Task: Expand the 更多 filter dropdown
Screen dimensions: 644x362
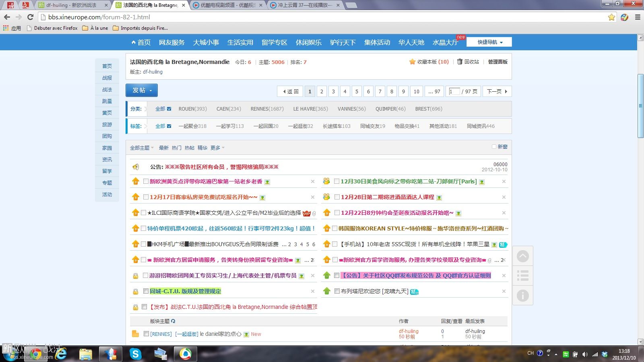Action: 217,148
